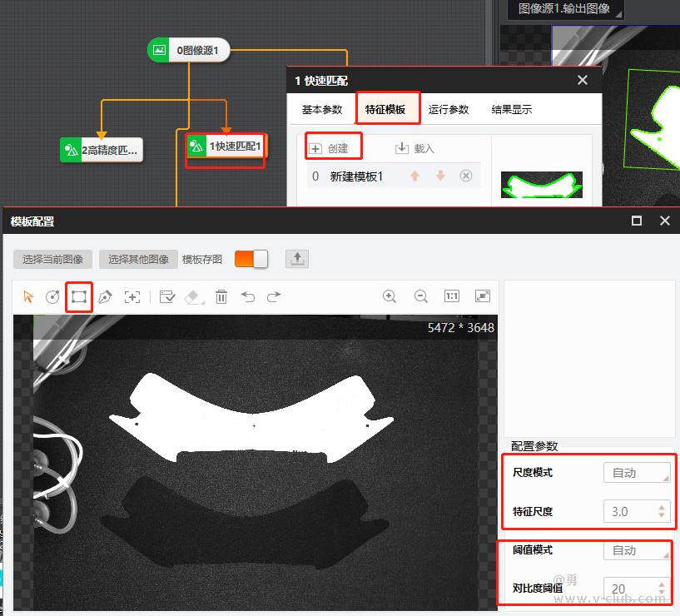This screenshot has height=616, width=680.
Task: Increase 对比度阈值 with up arrow
Action: (x=662, y=584)
